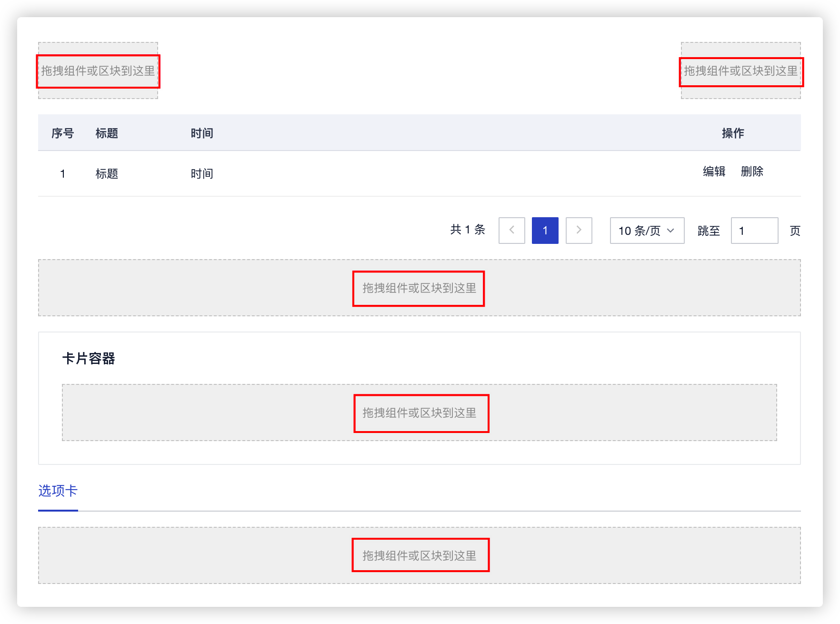Focus the 跳至 page number input
This screenshot has height=624, width=840.
[754, 231]
